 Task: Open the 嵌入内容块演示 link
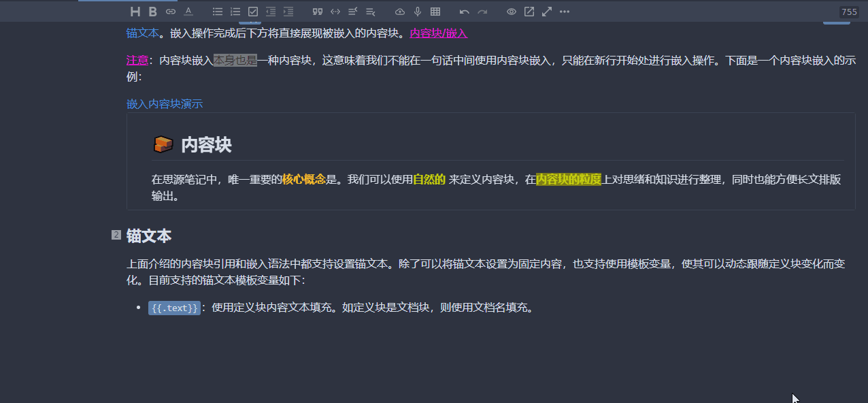point(165,104)
